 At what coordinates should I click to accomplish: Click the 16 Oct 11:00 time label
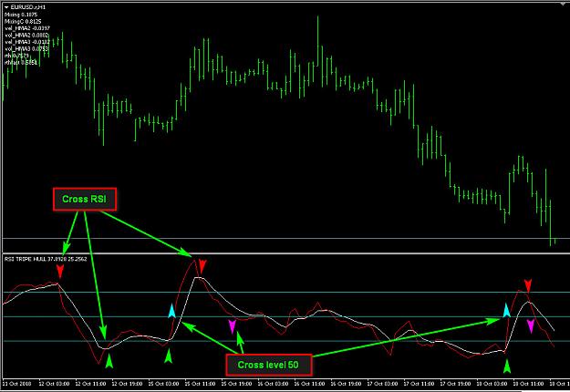(x=310, y=384)
